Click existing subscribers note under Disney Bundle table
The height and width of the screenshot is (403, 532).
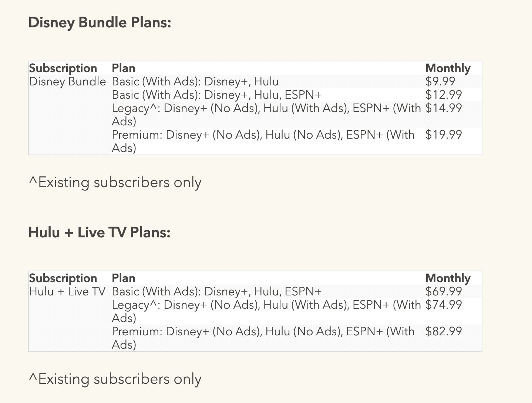click(115, 183)
